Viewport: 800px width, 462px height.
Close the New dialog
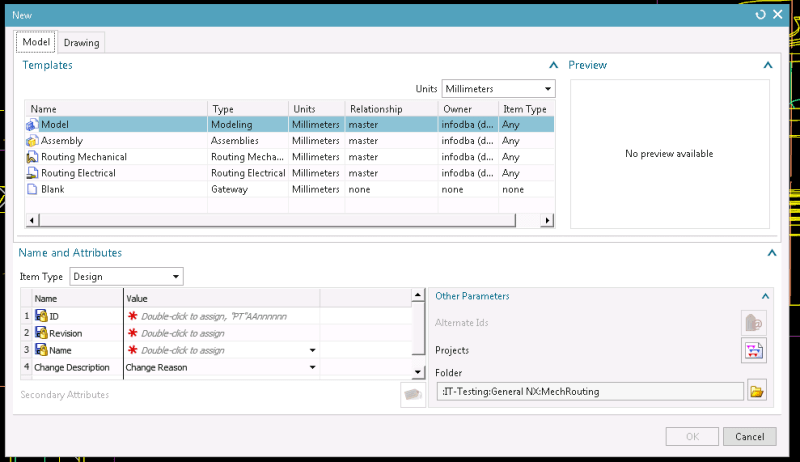click(778, 14)
